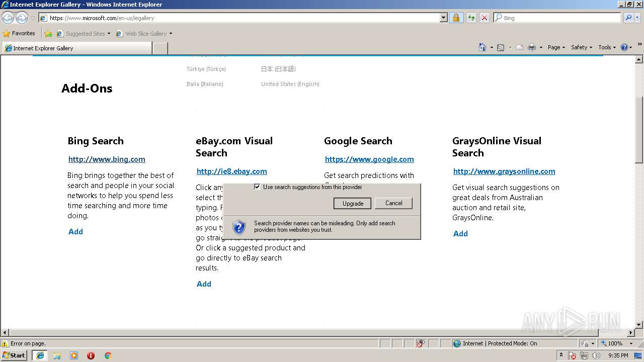Click the Read Mail envelope icon
Image resolution: width=644 pixels, height=362 pixels.
(520, 47)
